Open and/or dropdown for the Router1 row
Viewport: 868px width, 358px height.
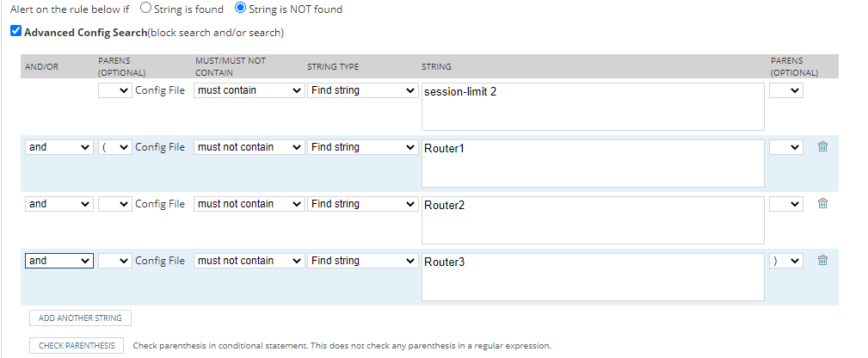[58, 147]
